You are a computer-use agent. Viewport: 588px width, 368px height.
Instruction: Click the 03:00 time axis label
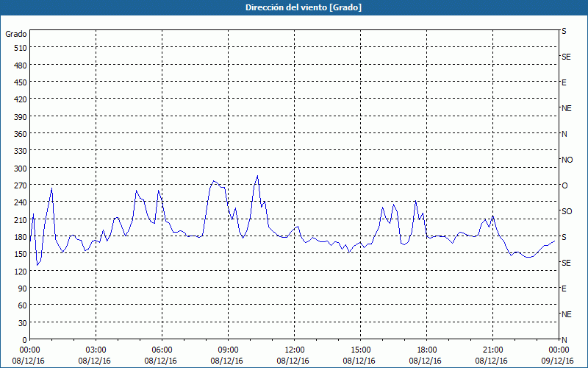tap(96, 350)
